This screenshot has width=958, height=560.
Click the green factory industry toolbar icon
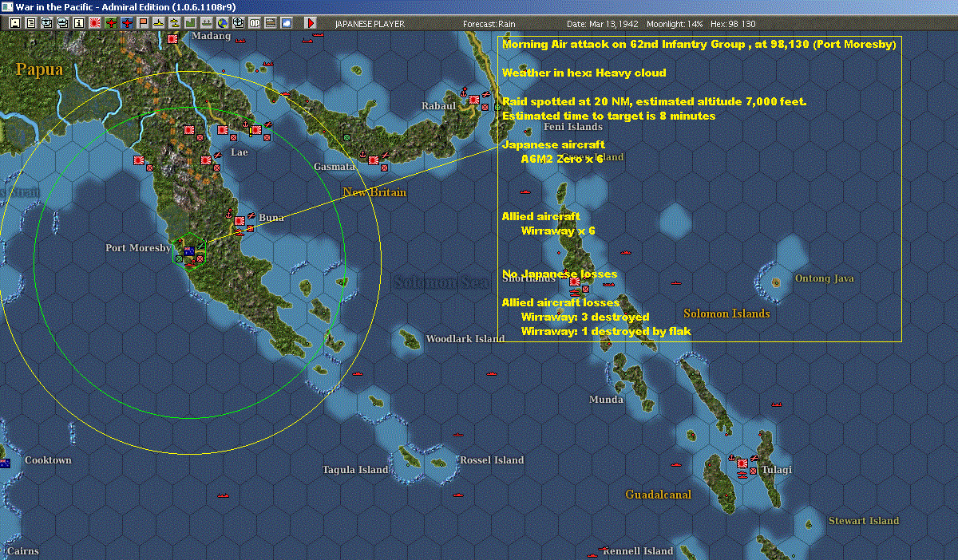(x=190, y=23)
